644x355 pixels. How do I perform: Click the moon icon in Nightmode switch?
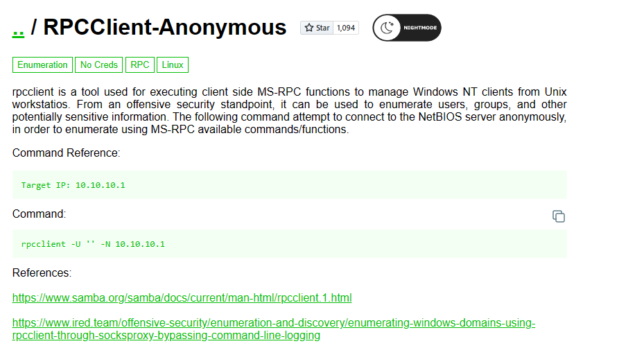coord(388,28)
